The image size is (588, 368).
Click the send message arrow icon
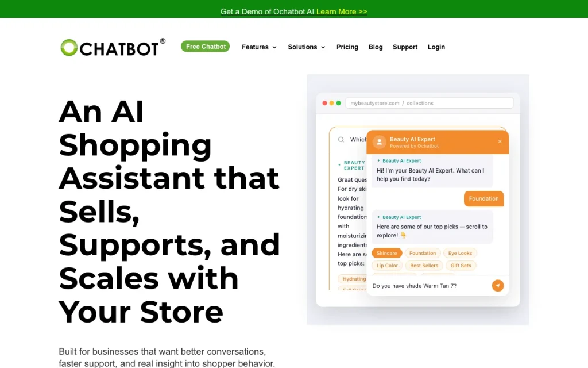pos(498,286)
